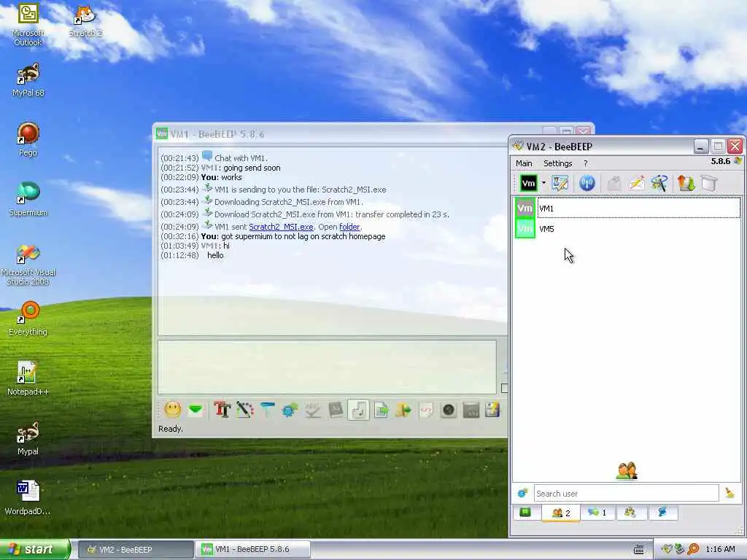Click the send folder arrow icon

point(403,410)
